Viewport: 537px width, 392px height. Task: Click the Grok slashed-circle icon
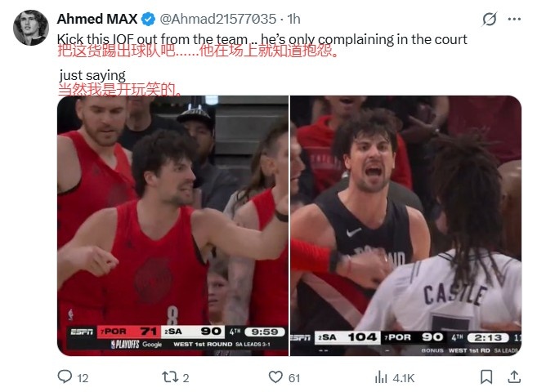(490, 19)
